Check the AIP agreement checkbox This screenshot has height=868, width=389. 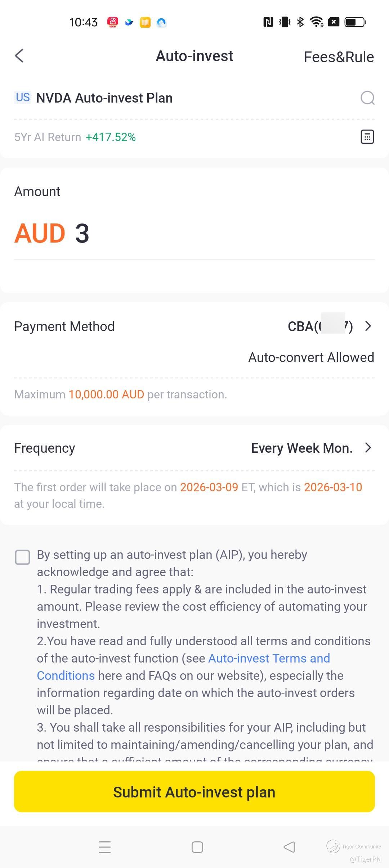[x=22, y=557]
